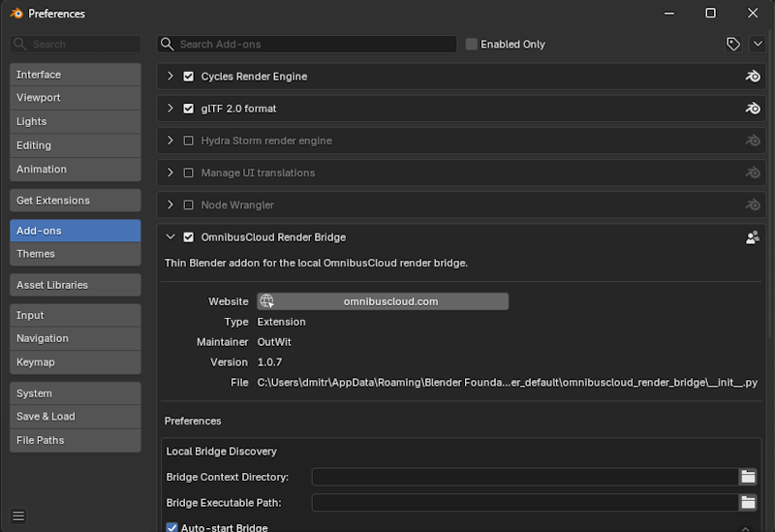Disable the glTF 2.0 format add-on
775x532 pixels.
pos(188,109)
